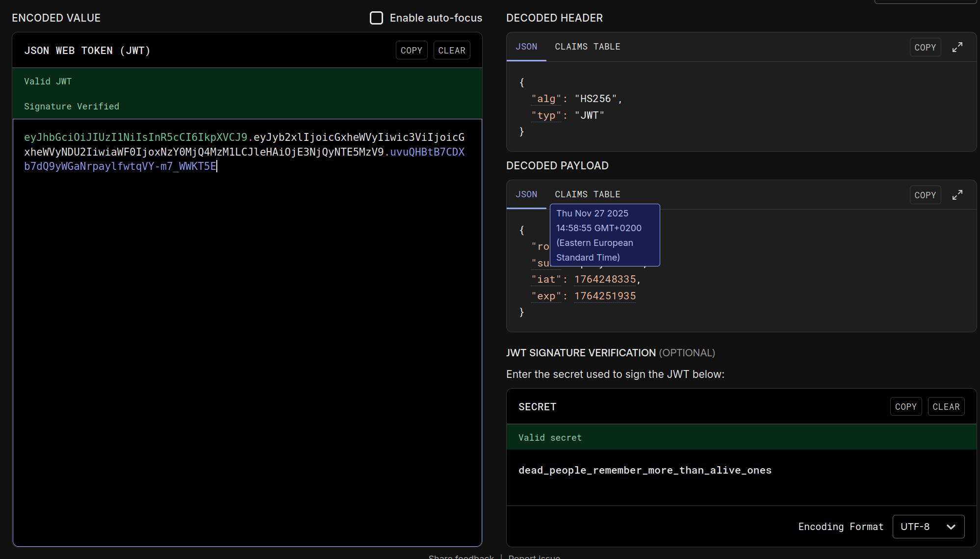Click the exp timestamp value 1764251935

pyautogui.click(x=605, y=296)
